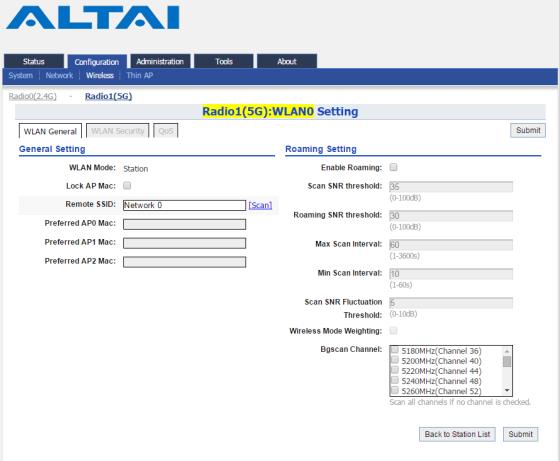559x461 pixels.
Task: Check the 5180MHz (Channel 36) box
Action: coord(395,350)
